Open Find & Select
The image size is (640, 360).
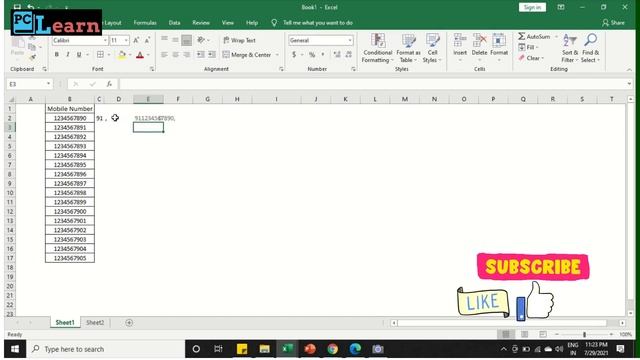pos(590,48)
